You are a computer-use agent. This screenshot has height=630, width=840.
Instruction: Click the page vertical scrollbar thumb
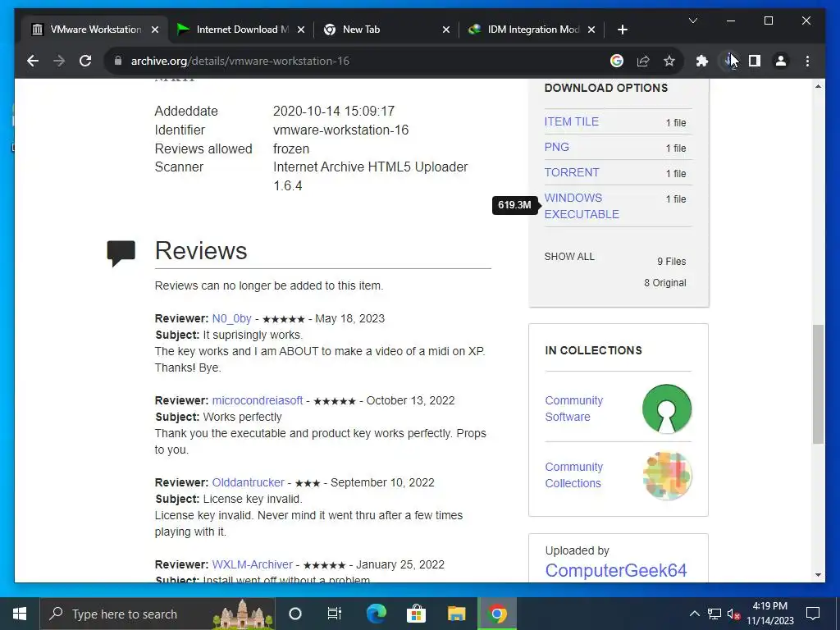coord(818,384)
